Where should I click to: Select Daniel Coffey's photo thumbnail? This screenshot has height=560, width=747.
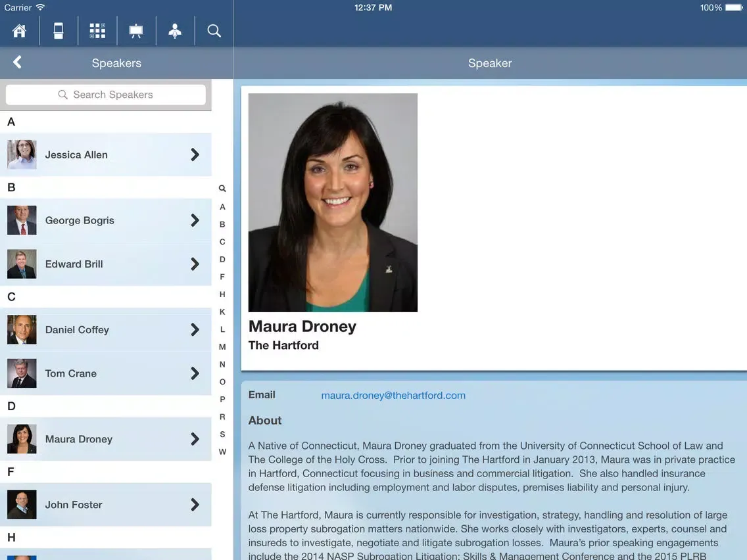22,329
